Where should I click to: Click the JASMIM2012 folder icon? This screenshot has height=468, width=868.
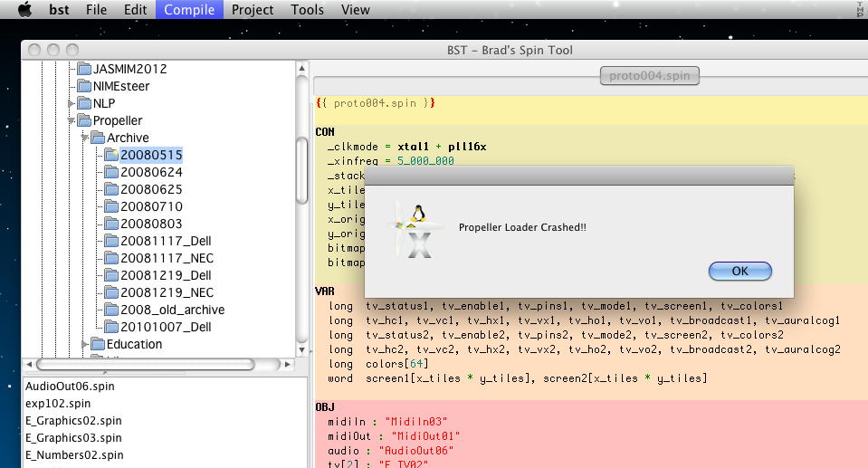click(84, 69)
